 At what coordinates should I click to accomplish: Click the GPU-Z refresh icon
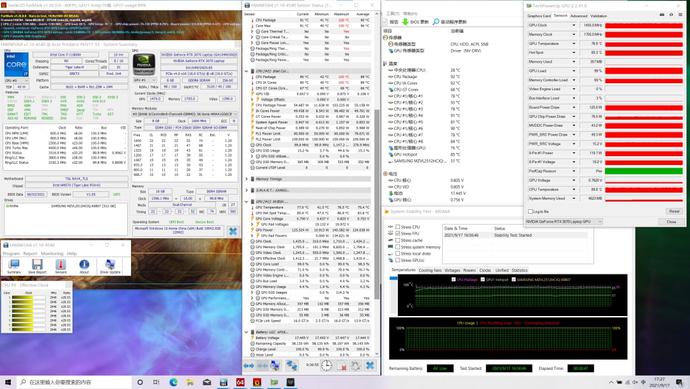(671, 15)
